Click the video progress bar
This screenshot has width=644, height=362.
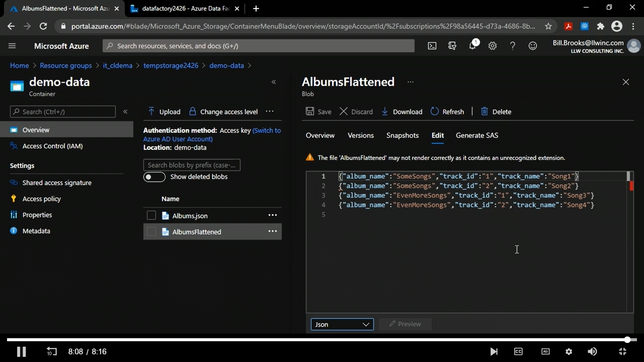(x=315, y=340)
